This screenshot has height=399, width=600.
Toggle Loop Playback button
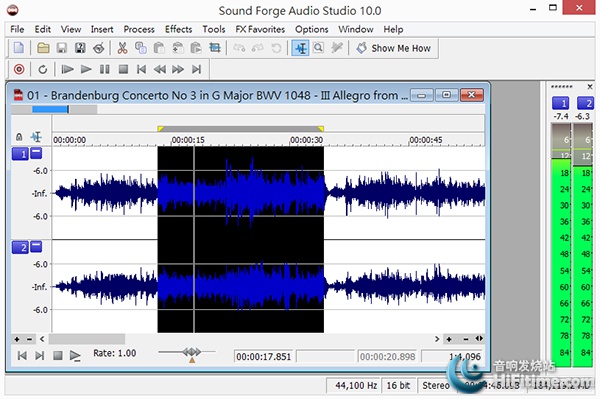tap(43, 69)
